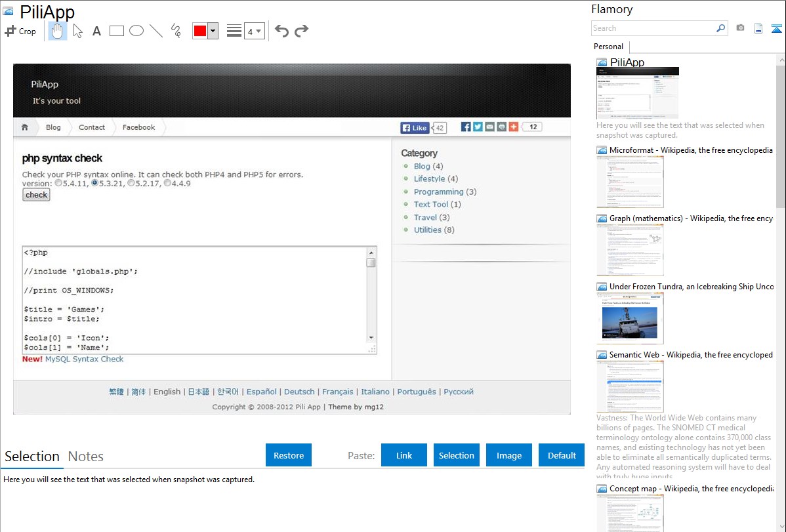Pick the straight line tool

pyautogui.click(x=156, y=31)
